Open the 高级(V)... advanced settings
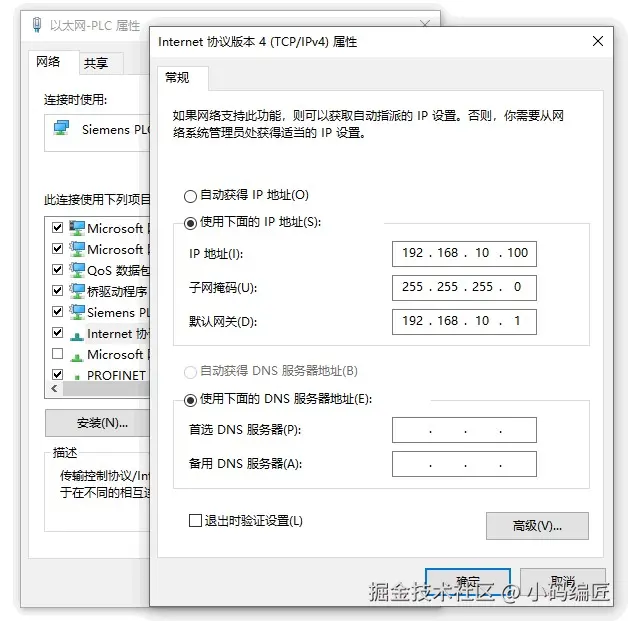 tap(537, 526)
